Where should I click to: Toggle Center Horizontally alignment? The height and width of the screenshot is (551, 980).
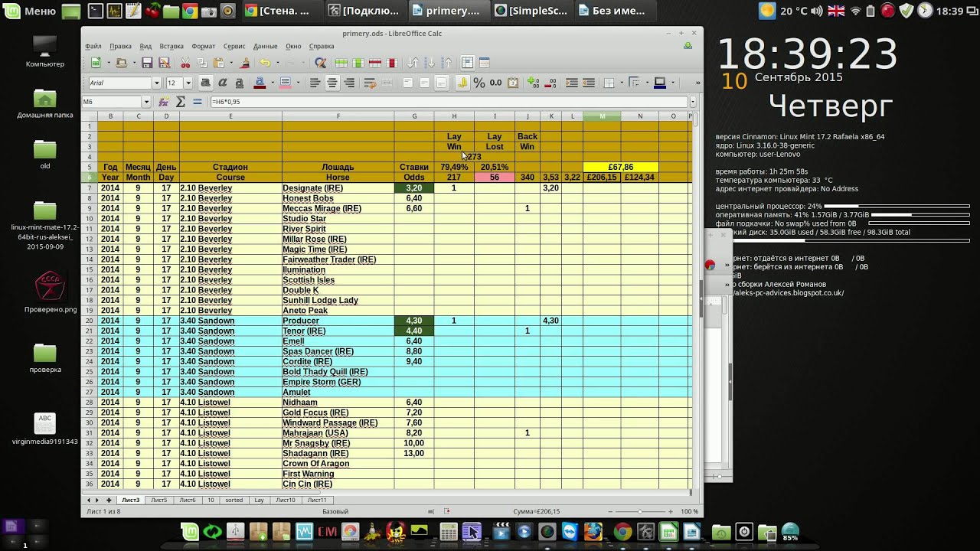(332, 83)
